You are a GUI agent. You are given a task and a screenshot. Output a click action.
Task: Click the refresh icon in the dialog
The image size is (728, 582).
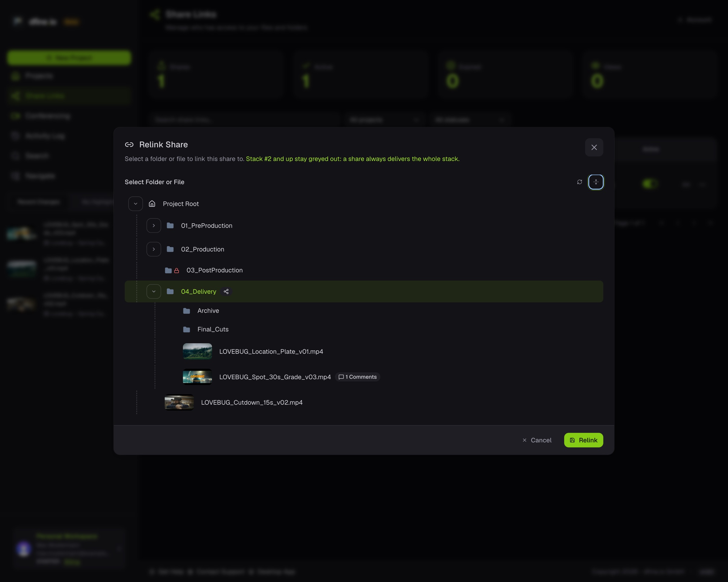[579, 182]
